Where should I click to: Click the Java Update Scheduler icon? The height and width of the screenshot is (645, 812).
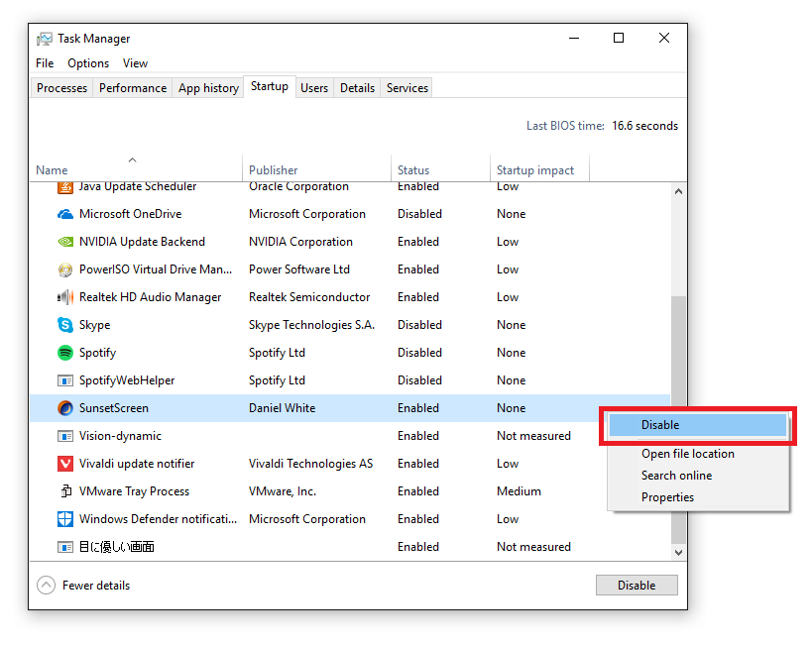(64, 187)
